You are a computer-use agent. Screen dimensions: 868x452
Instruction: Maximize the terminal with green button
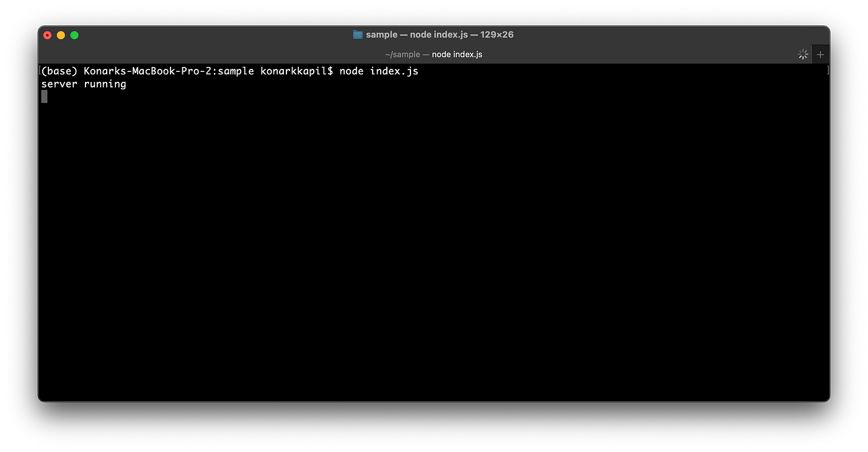coord(74,35)
